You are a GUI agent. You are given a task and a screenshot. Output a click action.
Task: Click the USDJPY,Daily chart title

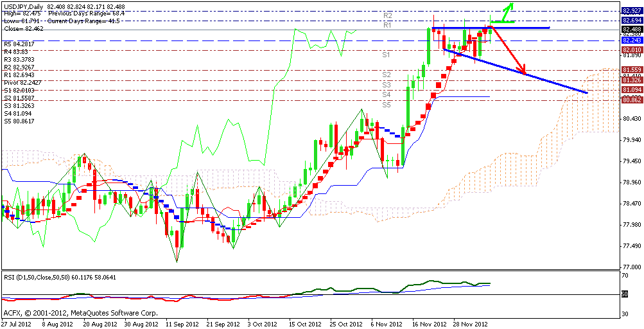click(22, 7)
